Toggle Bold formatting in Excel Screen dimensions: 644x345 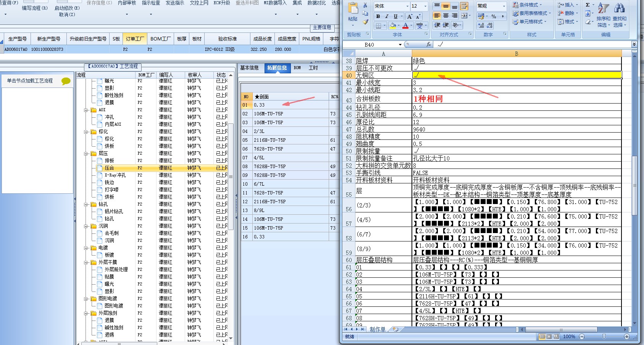tap(378, 16)
